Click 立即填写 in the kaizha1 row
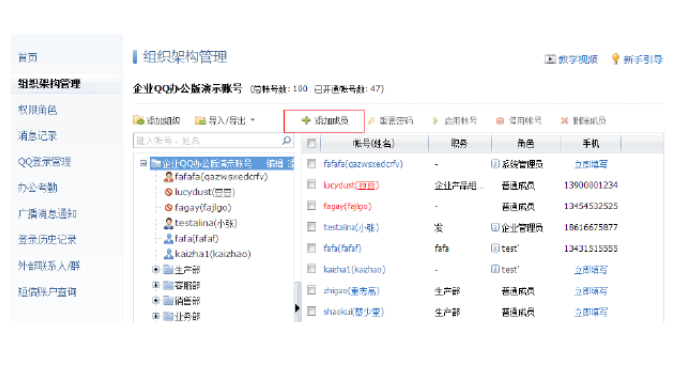The width and height of the screenshot is (673, 366). tap(591, 269)
